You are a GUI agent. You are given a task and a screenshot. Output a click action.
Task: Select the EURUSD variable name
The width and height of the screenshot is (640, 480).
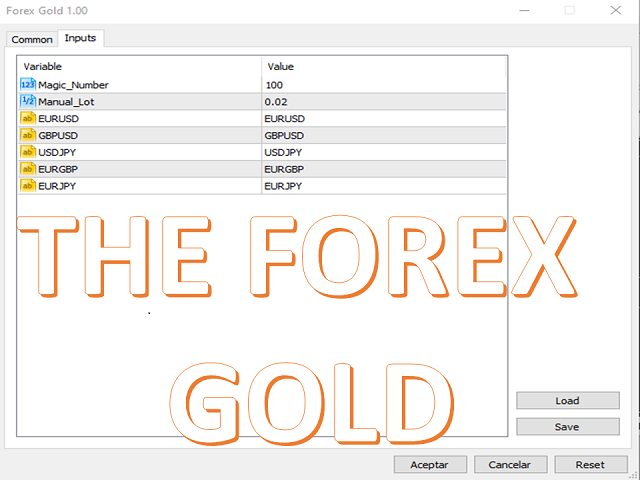coord(58,119)
